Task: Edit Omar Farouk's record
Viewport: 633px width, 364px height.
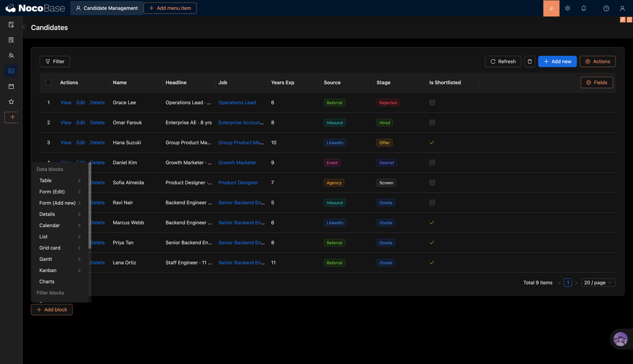Action: (x=81, y=122)
